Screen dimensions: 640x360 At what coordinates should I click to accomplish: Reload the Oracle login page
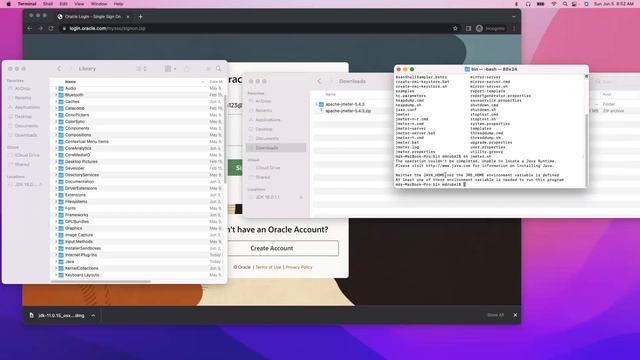[51, 28]
